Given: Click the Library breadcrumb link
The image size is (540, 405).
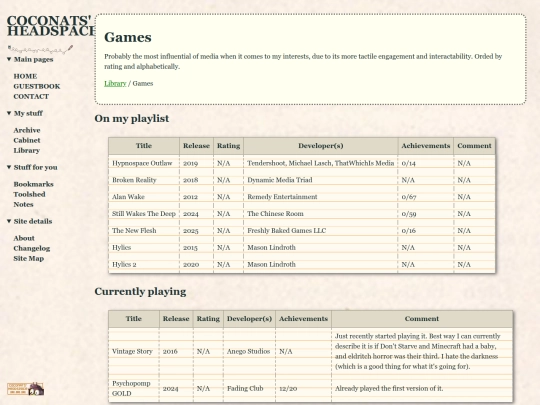Looking at the screenshot, I should [x=115, y=83].
